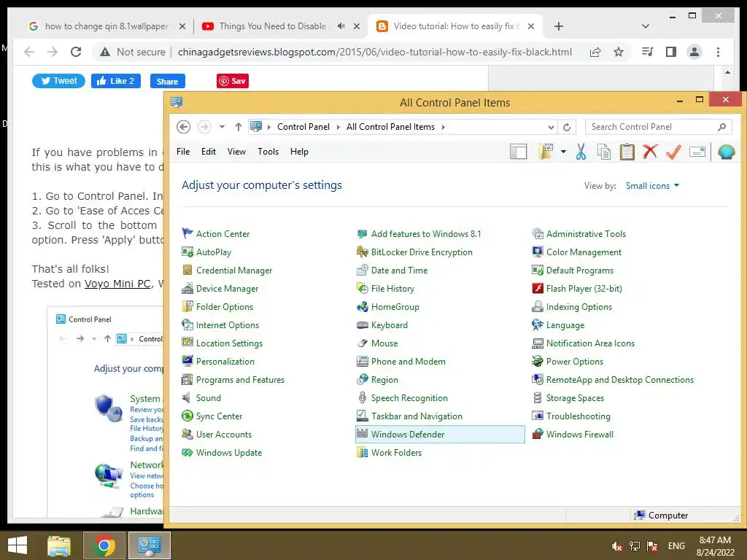Click the muted volume tray icon
Viewport: 747px width, 560px height.
point(617,546)
